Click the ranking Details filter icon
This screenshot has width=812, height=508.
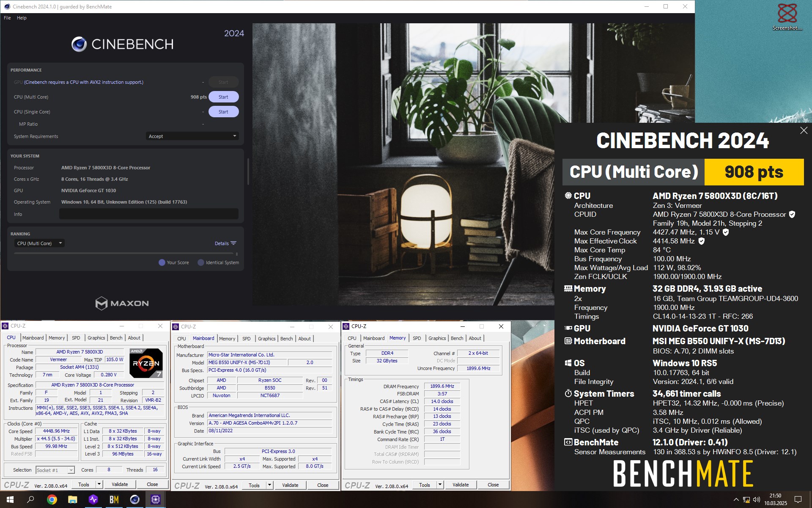pyautogui.click(x=233, y=243)
